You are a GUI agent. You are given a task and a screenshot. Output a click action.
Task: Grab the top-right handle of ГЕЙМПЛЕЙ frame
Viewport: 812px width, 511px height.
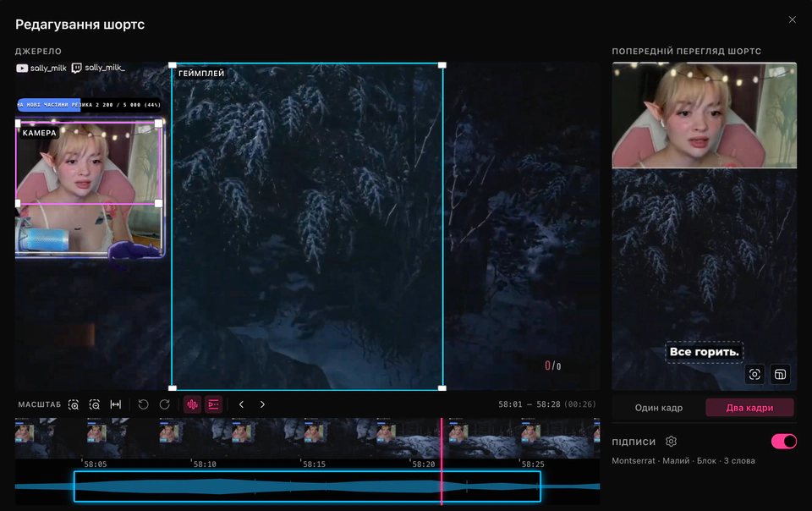442,65
